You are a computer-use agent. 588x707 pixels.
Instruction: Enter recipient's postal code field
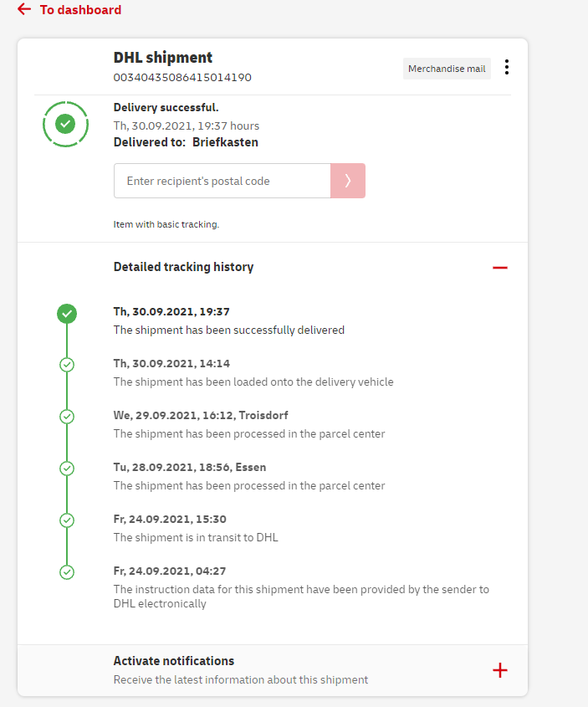click(222, 181)
